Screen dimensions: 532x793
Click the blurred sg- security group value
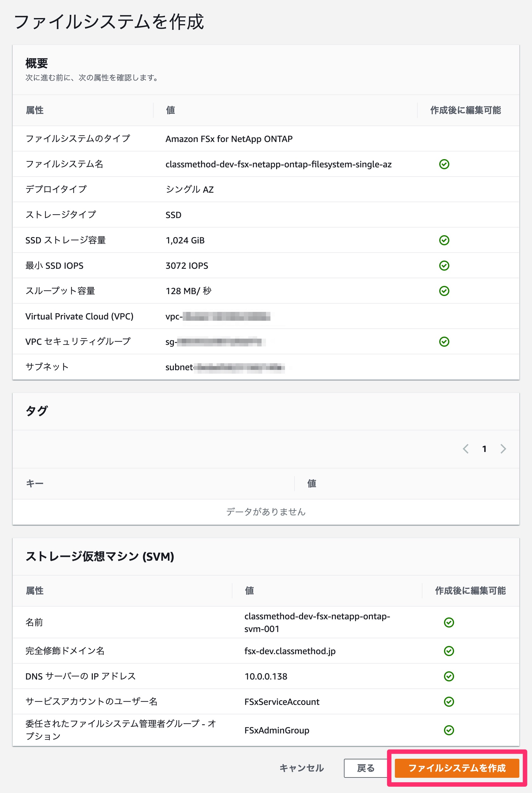pos(215,342)
